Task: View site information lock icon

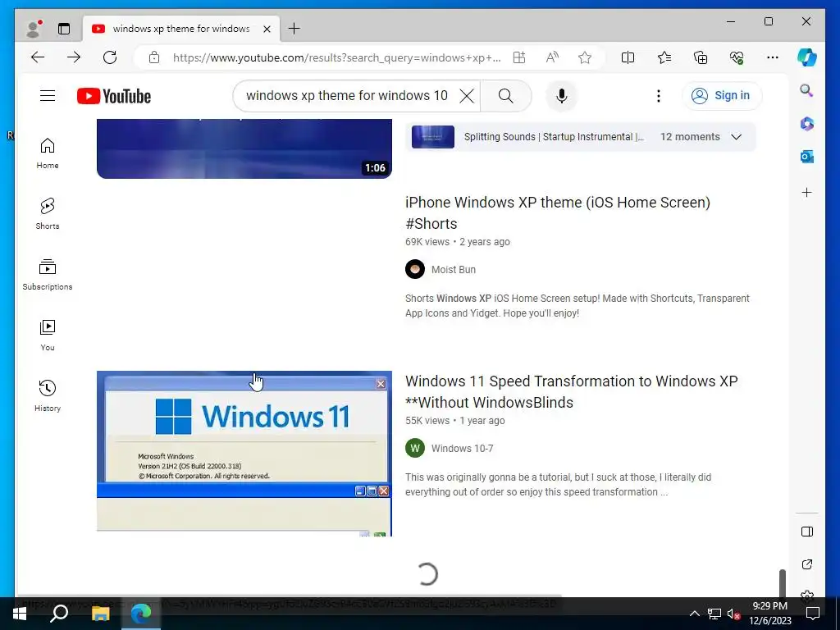Action: [154, 57]
